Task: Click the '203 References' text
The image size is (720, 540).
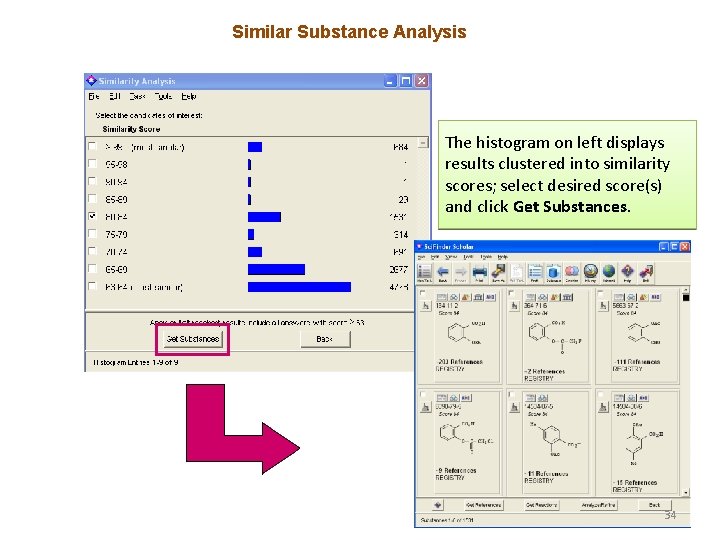Action: point(460,362)
